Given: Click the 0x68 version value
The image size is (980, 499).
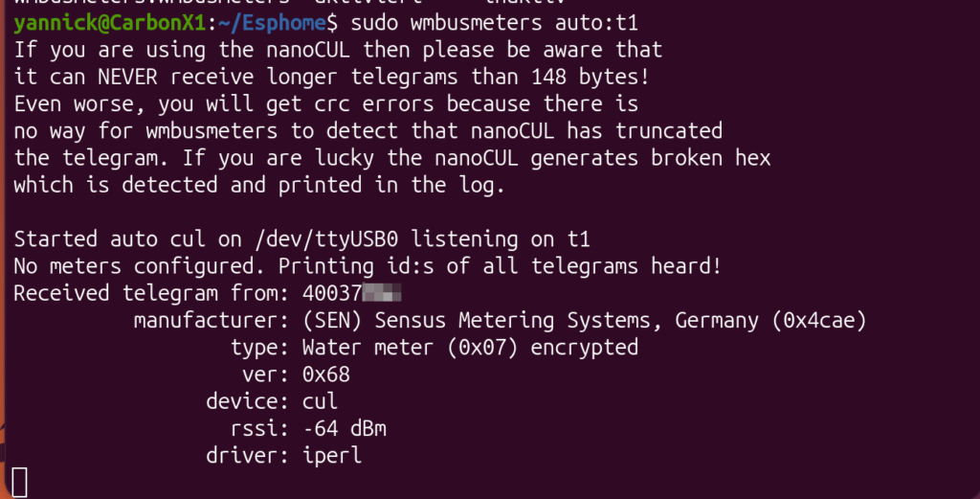Looking at the screenshot, I should (x=325, y=374).
